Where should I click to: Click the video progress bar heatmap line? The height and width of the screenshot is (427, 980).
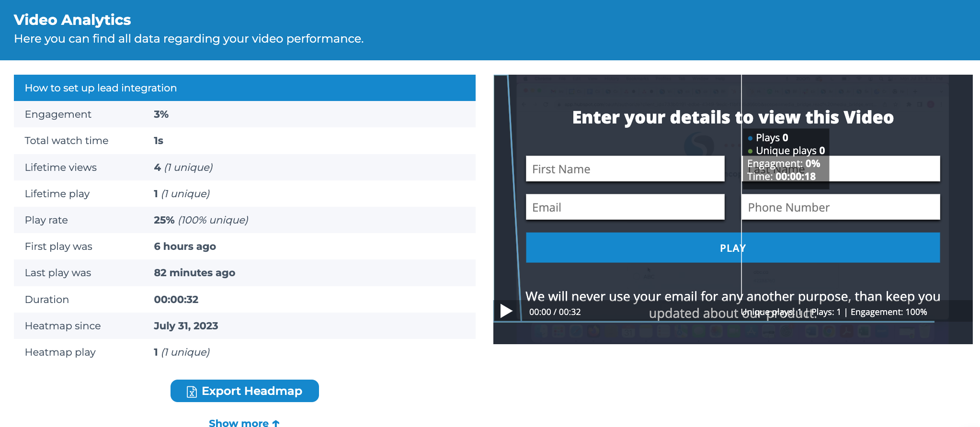click(714, 321)
